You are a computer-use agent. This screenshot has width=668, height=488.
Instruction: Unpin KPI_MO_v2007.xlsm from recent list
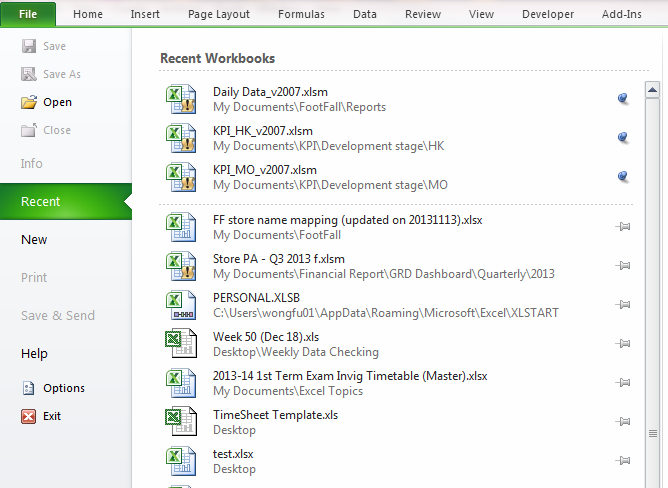pos(622,176)
